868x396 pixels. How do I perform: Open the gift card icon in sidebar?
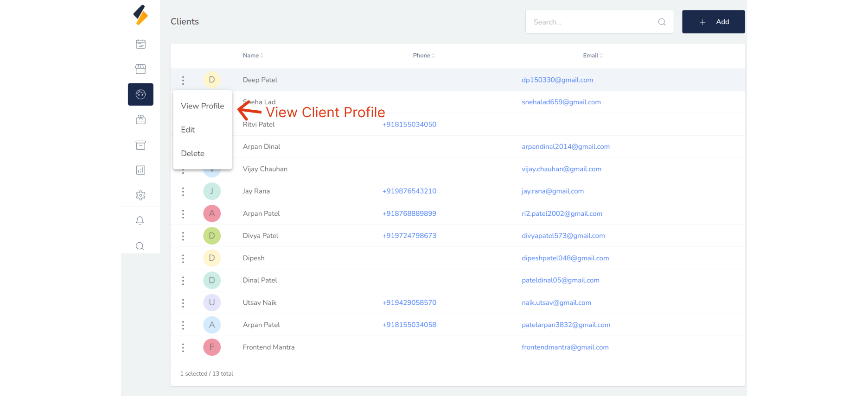(140, 120)
